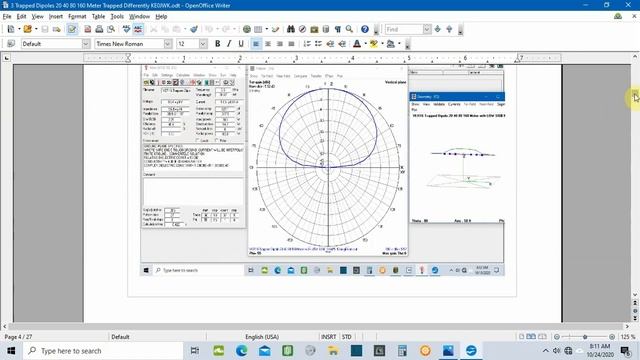The width and height of the screenshot is (640, 360).
Task: Open a file with the folder icon
Action: (27, 29)
